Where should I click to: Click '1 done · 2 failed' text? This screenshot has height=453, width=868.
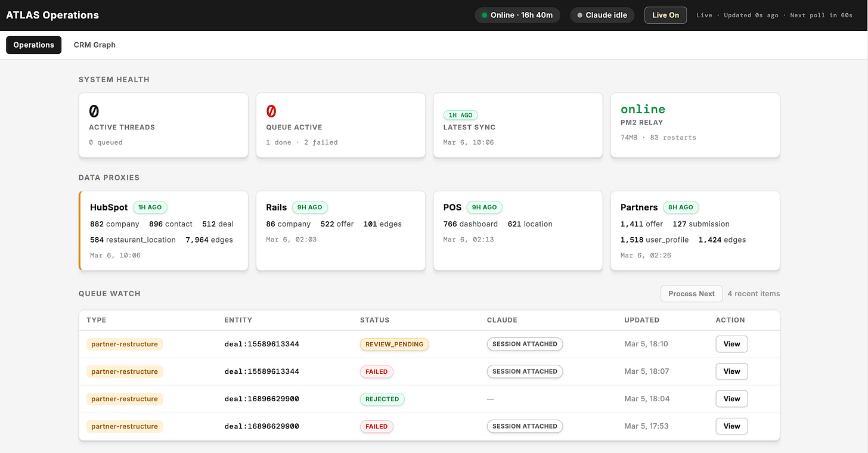pyautogui.click(x=302, y=142)
